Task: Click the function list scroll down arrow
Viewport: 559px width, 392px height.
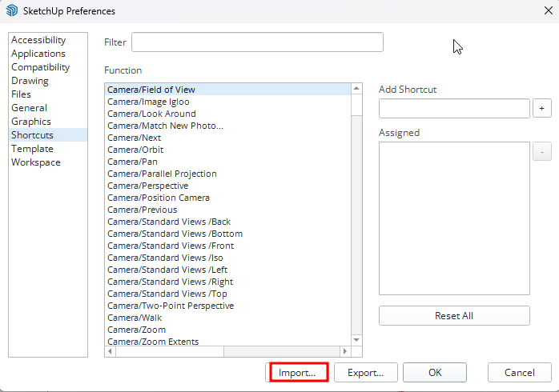Action: (356, 340)
